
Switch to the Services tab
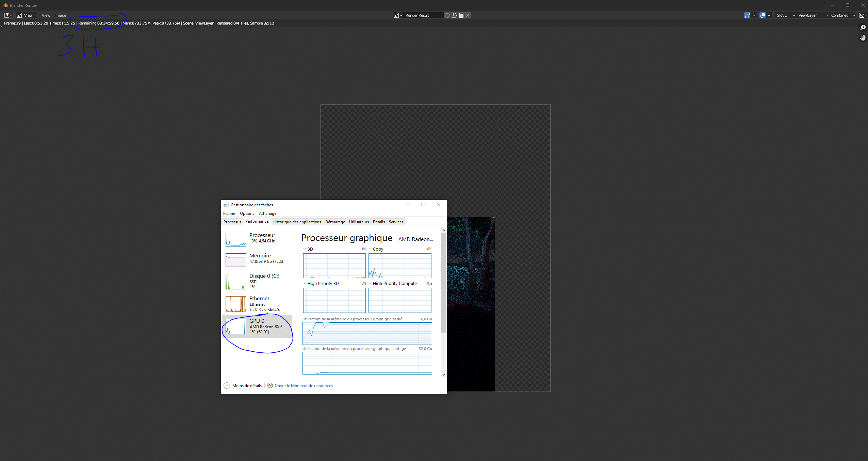[396, 222]
